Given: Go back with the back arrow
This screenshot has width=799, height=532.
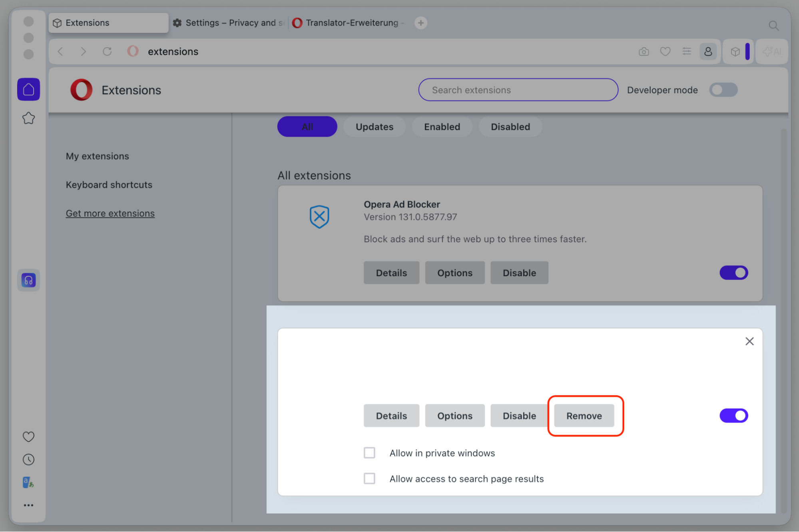Looking at the screenshot, I should tap(60, 52).
